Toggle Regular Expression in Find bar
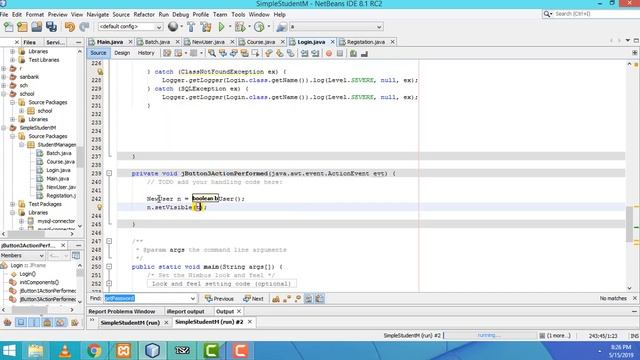640x360 pixels. pyautogui.click(x=298, y=299)
